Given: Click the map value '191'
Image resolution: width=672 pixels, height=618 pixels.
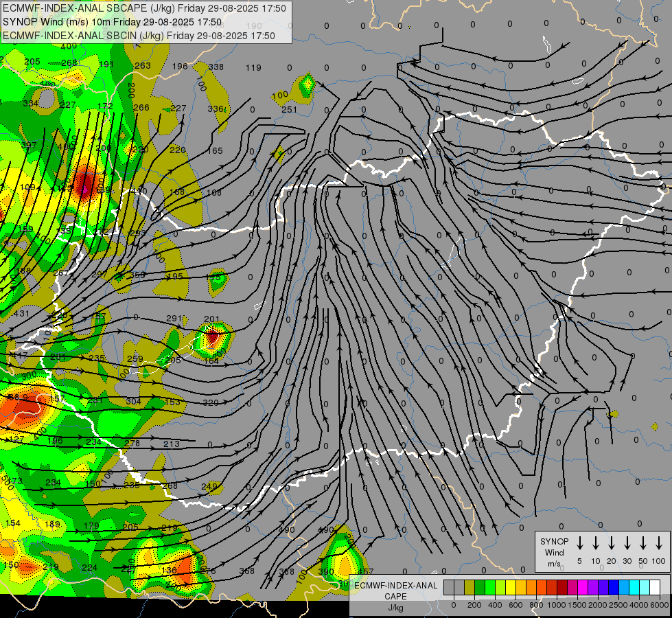Looking at the screenshot, I should [x=106, y=65].
